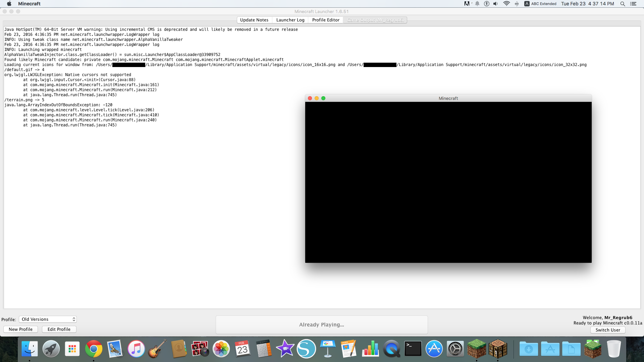
Task: Open System Preferences gear icon
Action: [455, 349]
